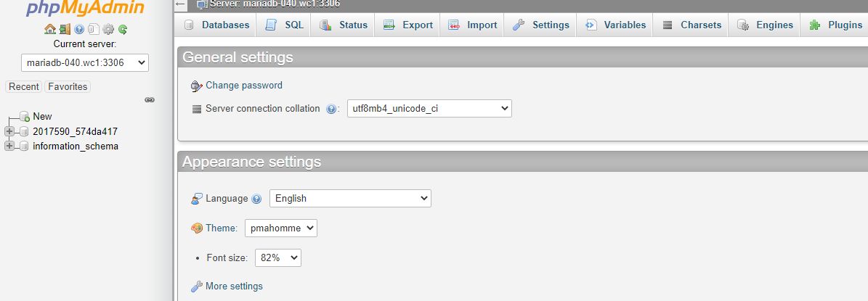Open the Server connection collation dropdown

pyautogui.click(x=429, y=108)
